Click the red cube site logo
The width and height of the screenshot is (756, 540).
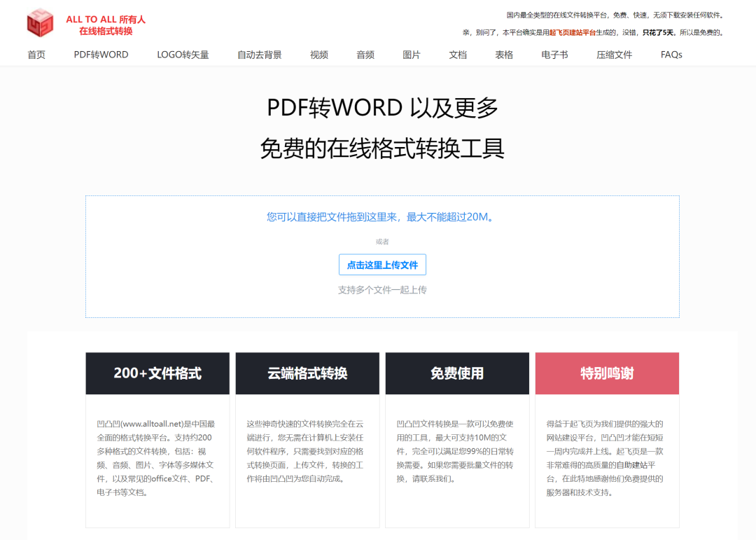[x=41, y=22]
